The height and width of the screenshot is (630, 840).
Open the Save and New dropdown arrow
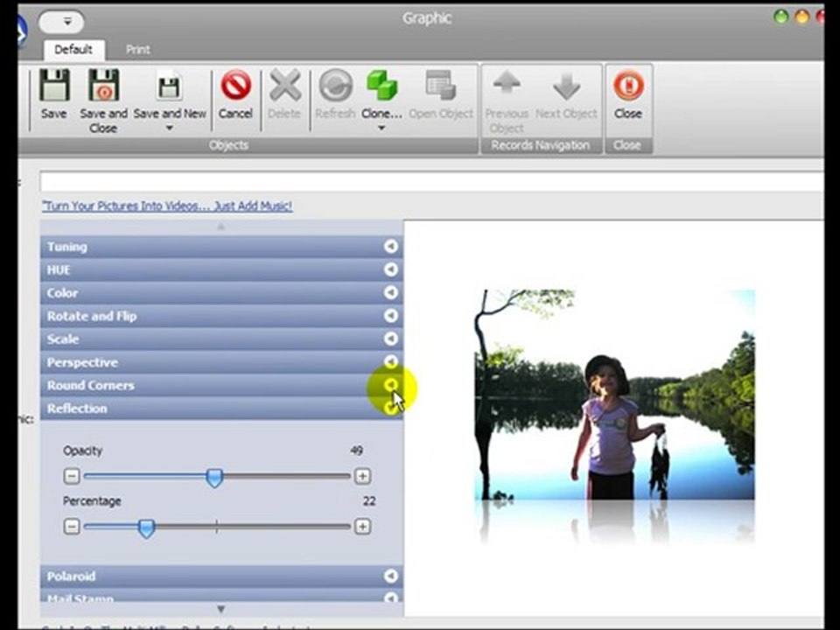169,128
